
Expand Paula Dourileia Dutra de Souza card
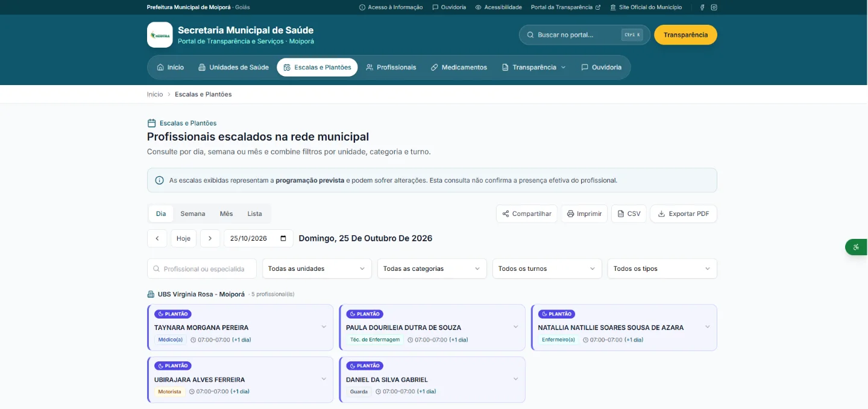(x=515, y=327)
